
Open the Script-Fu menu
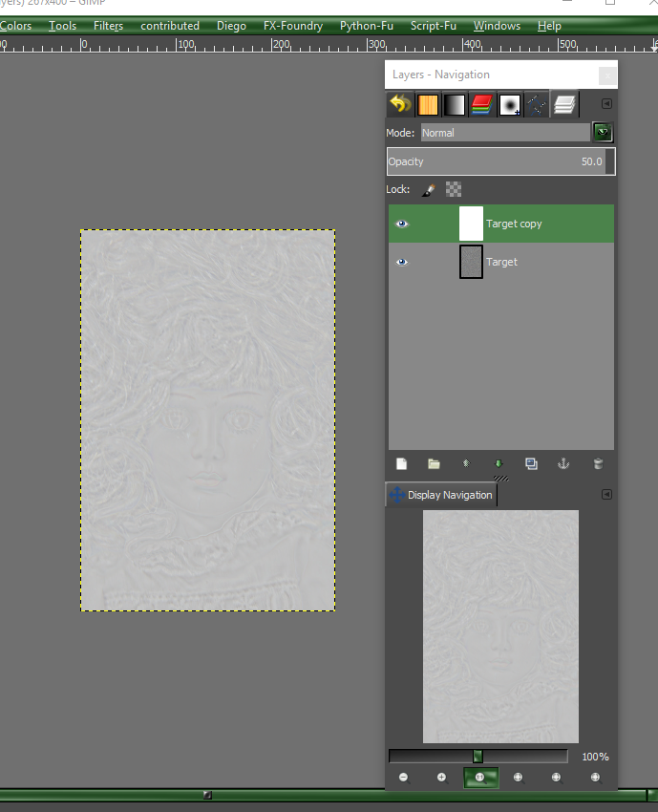pos(434,26)
